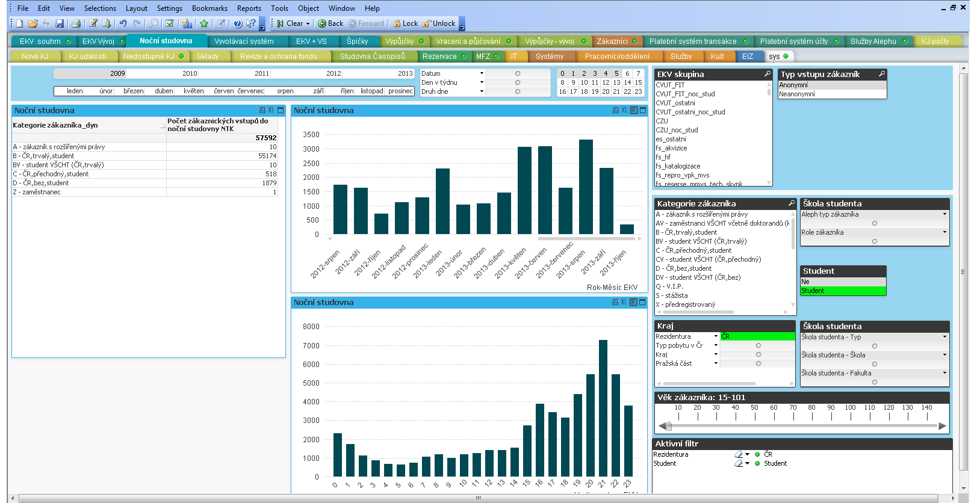
Task: Expand the Typ pobytu v Čr dropdown
Action: (x=716, y=345)
